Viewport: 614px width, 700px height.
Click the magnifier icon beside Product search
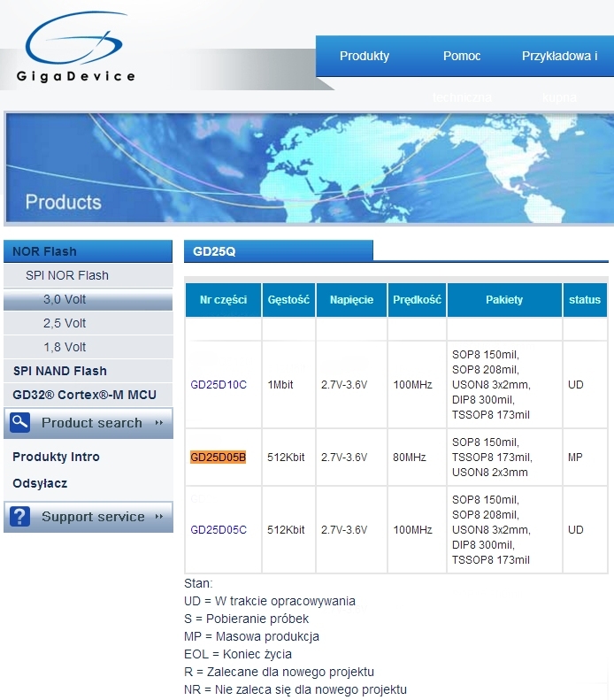point(20,422)
